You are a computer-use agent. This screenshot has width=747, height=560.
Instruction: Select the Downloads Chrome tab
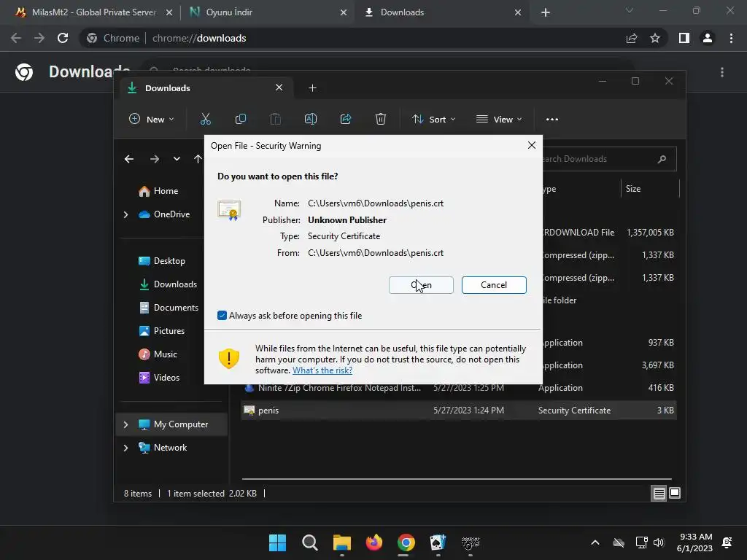442,12
